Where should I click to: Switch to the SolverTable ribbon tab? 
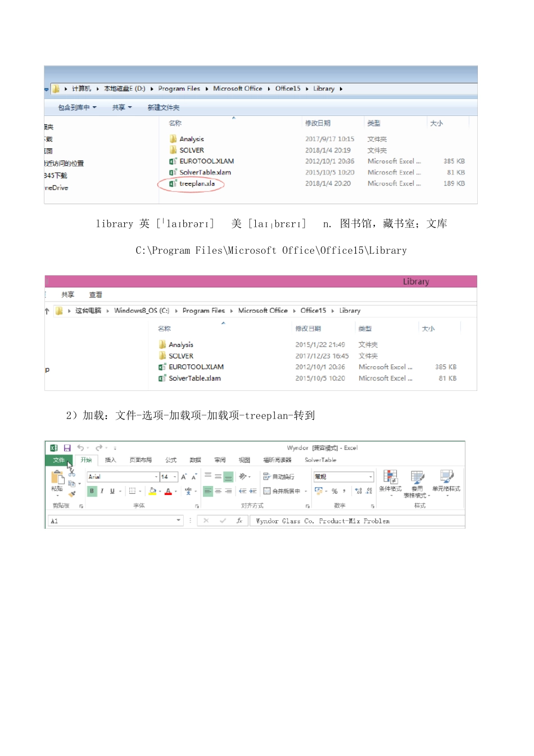tap(320, 460)
